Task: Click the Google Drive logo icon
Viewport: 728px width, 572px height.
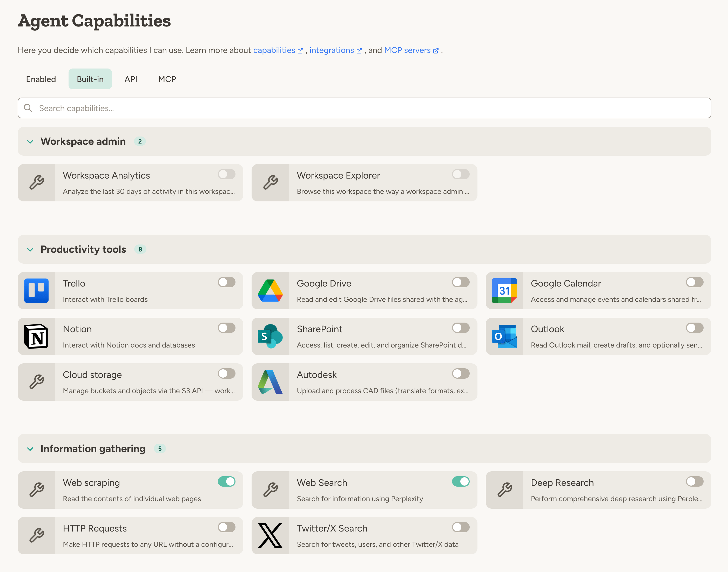Action: click(270, 290)
